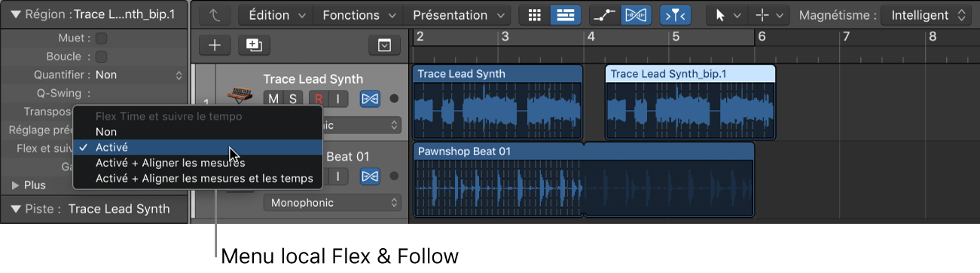Expand the Plus disclosure triangle
980x273 pixels.
[x=16, y=185]
